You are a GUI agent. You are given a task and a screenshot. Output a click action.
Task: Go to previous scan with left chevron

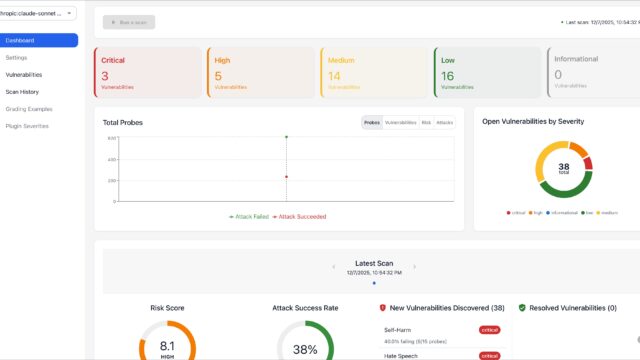click(x=333, y=267)
